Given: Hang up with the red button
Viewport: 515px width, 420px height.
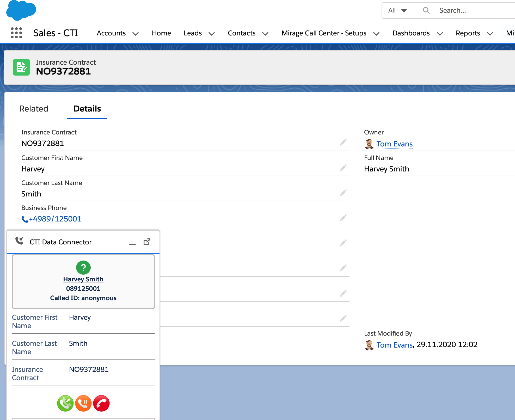Looking at the screenshot, I should click(x=101, y=403).
